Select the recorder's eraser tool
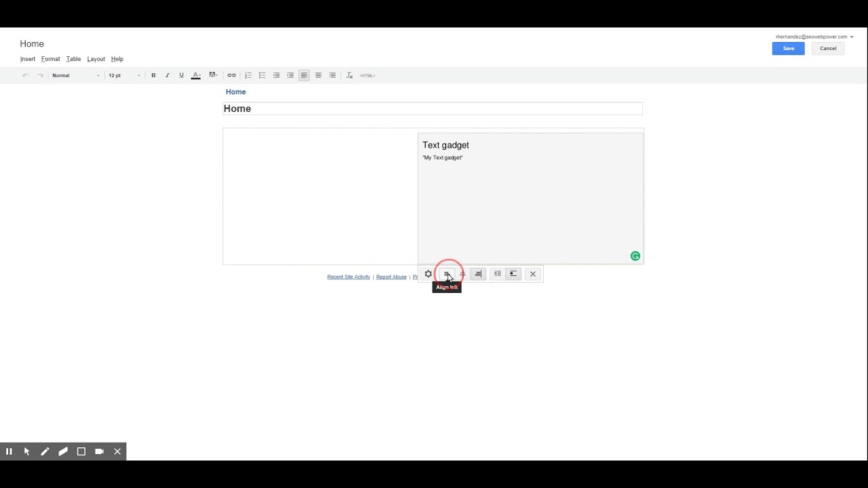Viewport: 868px width, 488px height. click(63, 451)
